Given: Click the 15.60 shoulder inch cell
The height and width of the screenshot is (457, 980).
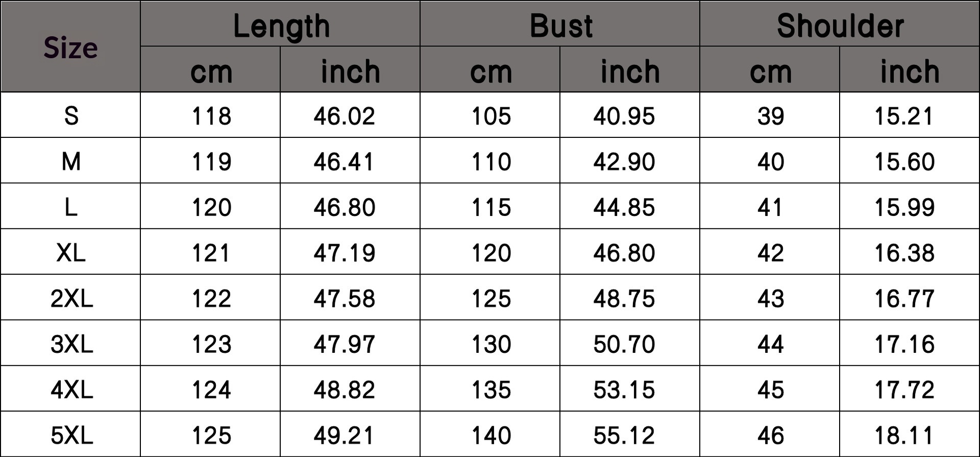Looking at the screenshot, I should pos(904,162).
